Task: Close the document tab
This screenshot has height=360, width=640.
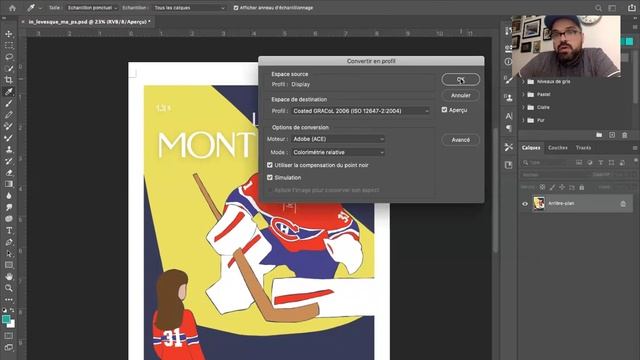Action: [23, 22]
